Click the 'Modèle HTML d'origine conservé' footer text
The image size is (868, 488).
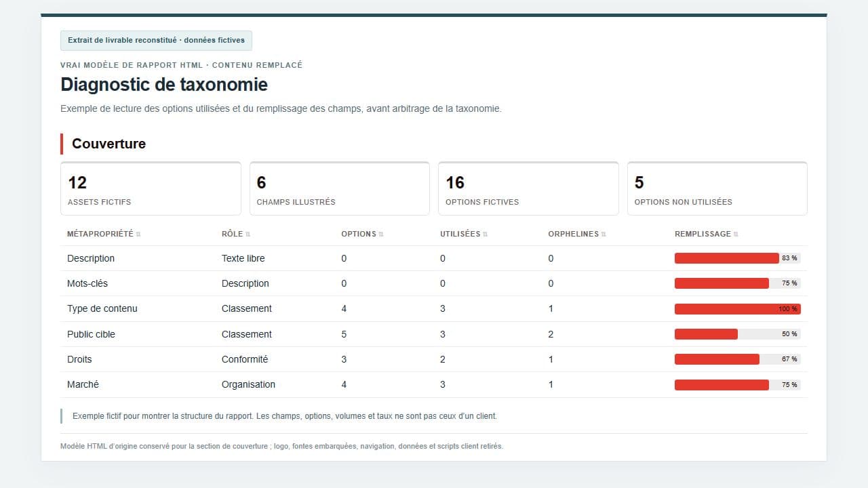(281, 447)
